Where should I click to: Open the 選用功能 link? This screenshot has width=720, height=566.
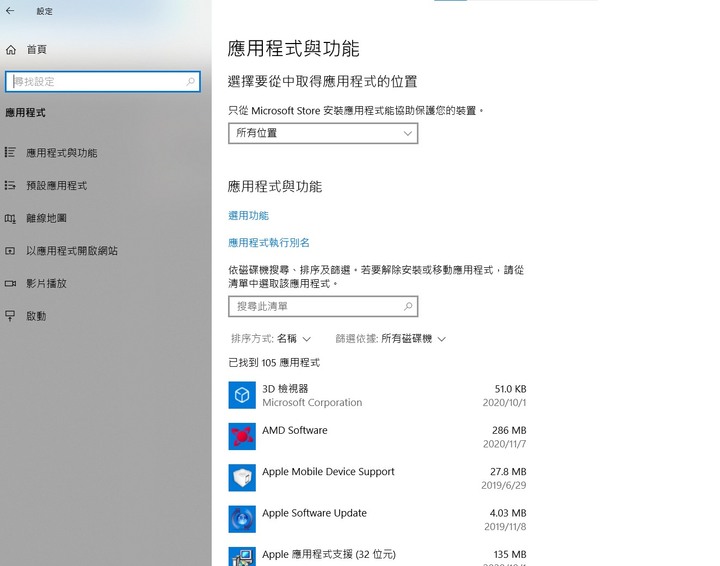248,216
